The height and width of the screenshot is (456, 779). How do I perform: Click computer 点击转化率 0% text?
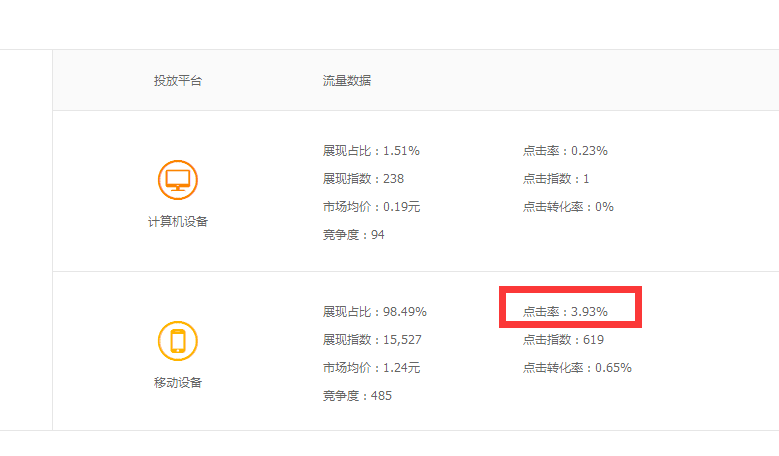(x=568, y=207)
